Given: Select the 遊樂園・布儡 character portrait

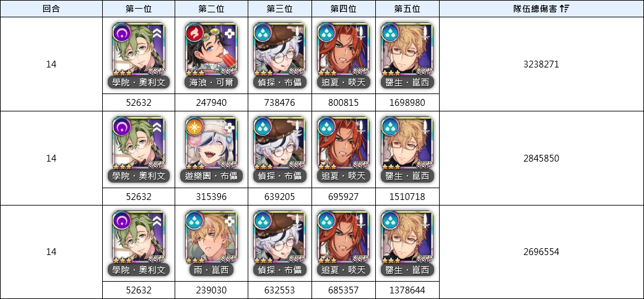Looking at the screenshot, I should (212, 150).
